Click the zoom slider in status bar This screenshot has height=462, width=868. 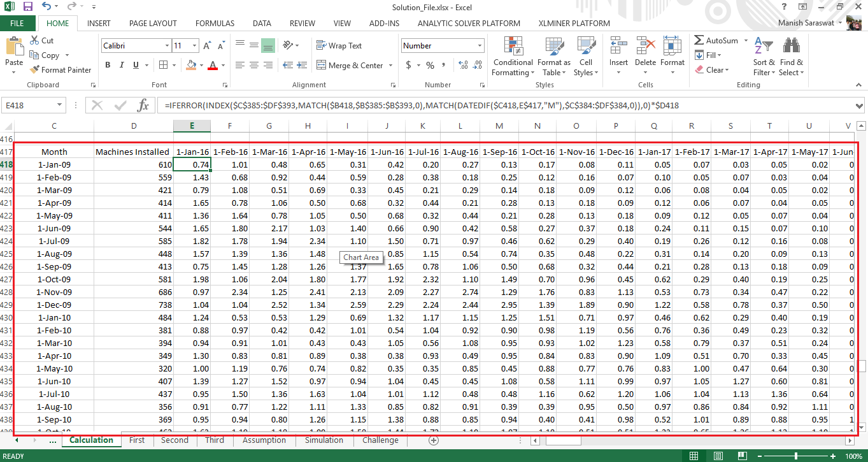click(x=796, y=456)
